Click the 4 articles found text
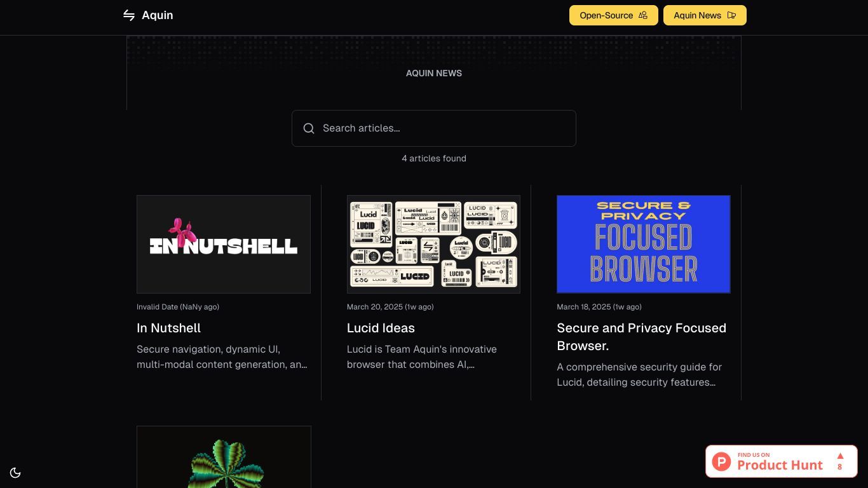 coord(434,158)
